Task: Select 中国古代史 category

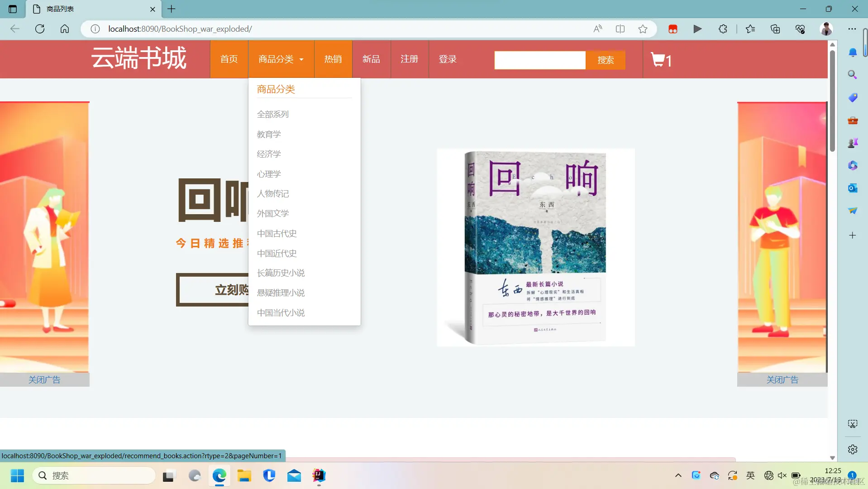Action: [x=277, y=234]
